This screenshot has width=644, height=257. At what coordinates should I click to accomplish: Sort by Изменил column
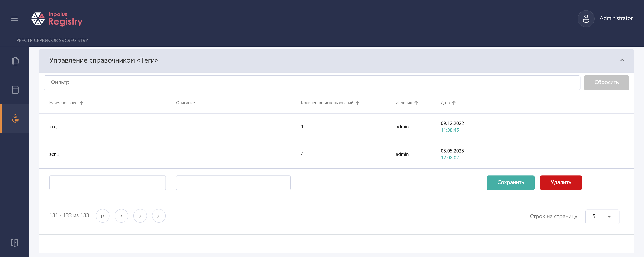pyautogui.click(x=406, y=103)
